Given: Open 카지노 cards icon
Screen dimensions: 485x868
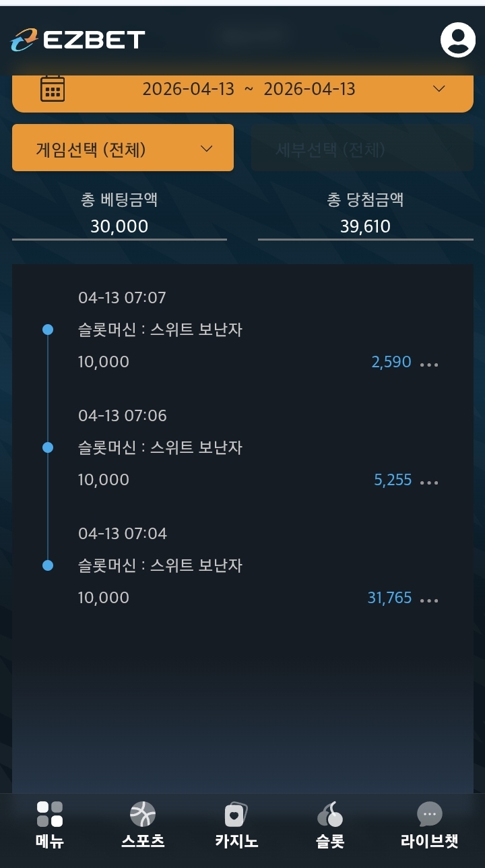Looking at the screenshot, I should (236, 814).
